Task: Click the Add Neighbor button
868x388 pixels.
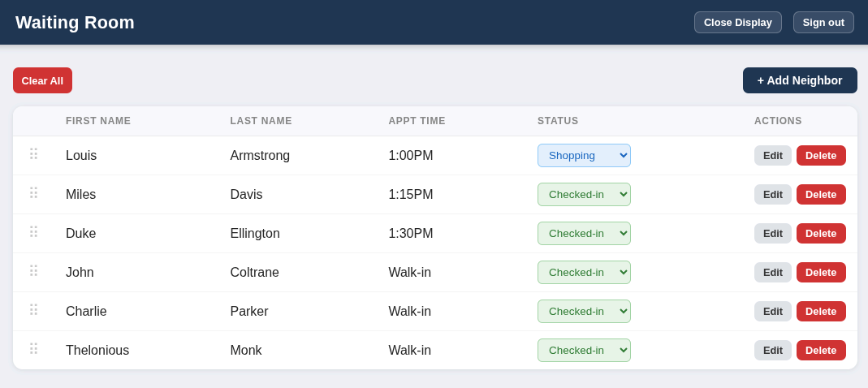Action: (800, 80)
